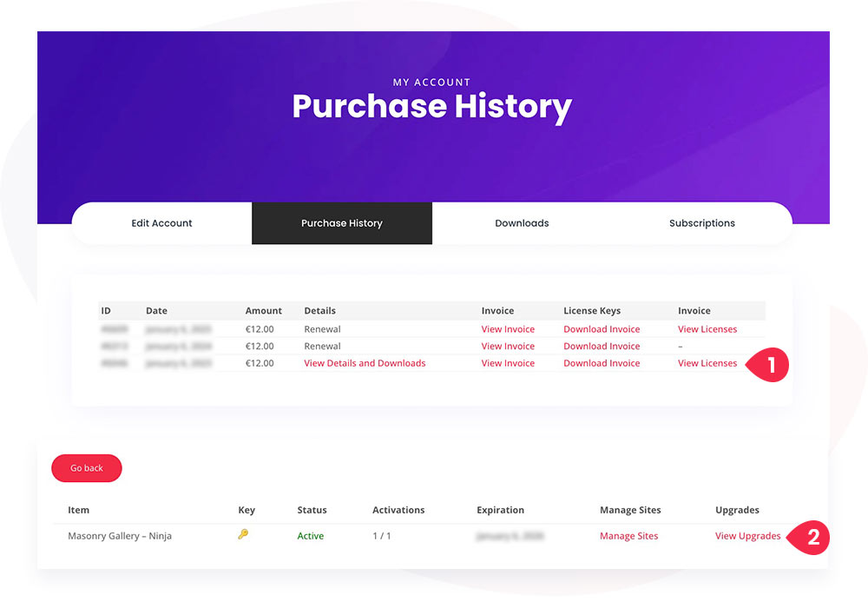Click the License Keys column header

click(x=592, y=311)
